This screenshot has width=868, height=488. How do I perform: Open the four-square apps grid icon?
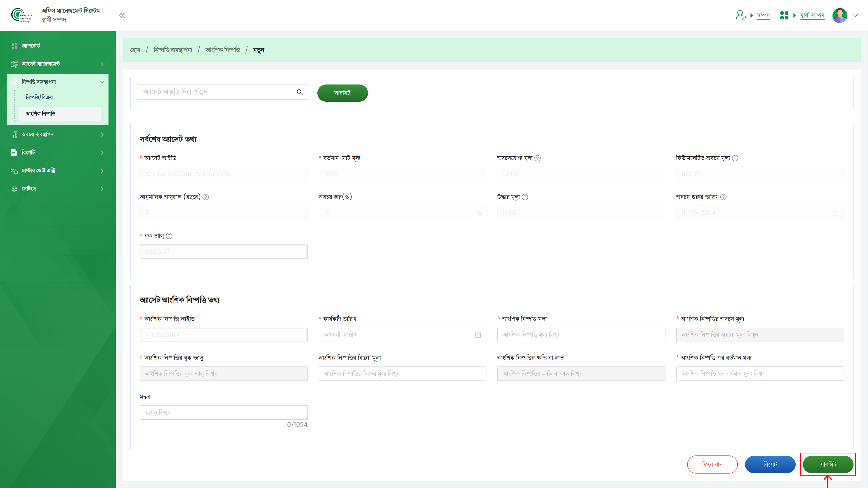click(784, 15)
